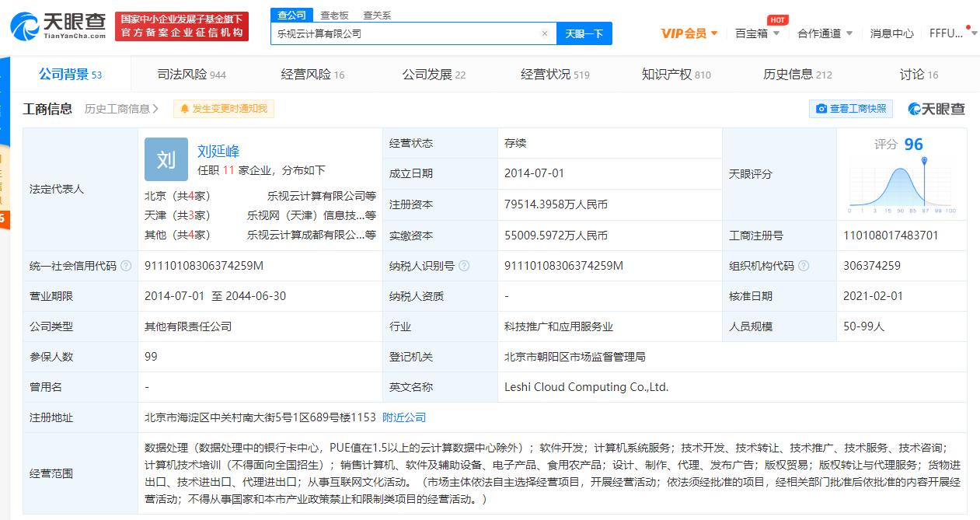Go to the 讨论 tab

click(x=919, y=75)
